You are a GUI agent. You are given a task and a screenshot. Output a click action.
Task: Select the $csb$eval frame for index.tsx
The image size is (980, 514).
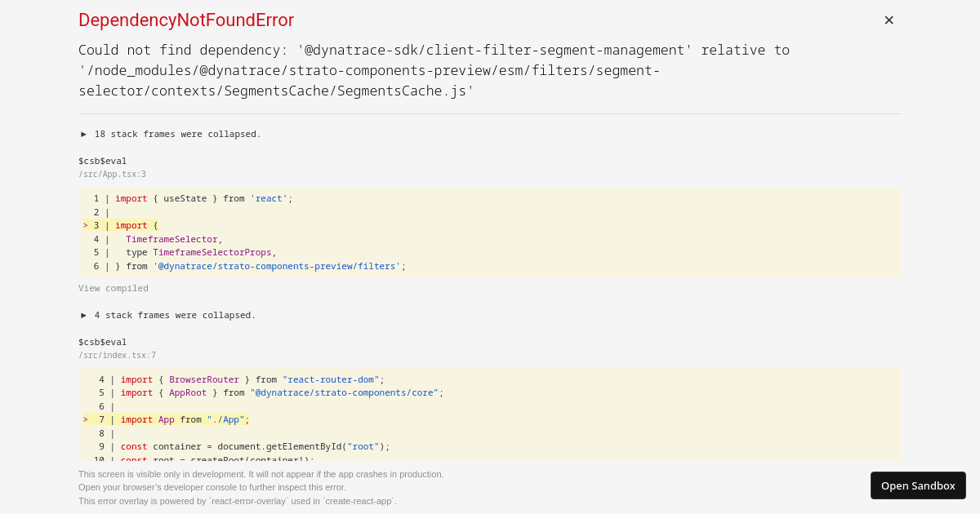(102, 341)
